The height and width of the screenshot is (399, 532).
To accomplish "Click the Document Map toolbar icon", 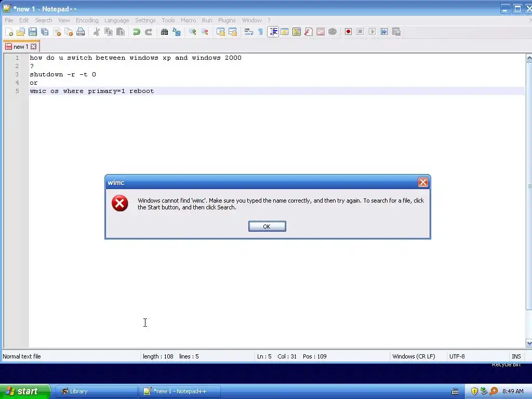I will [x=297, y=32].
